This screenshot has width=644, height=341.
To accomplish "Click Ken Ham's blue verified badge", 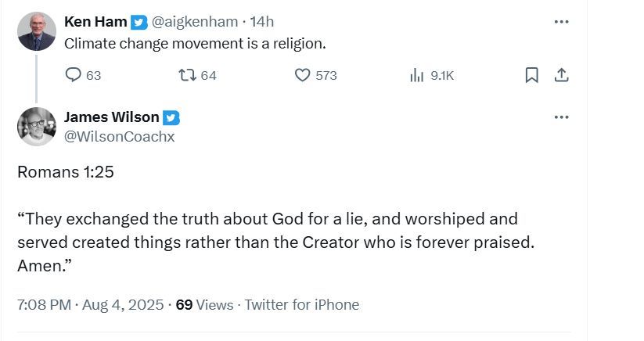I will (139, 22).
